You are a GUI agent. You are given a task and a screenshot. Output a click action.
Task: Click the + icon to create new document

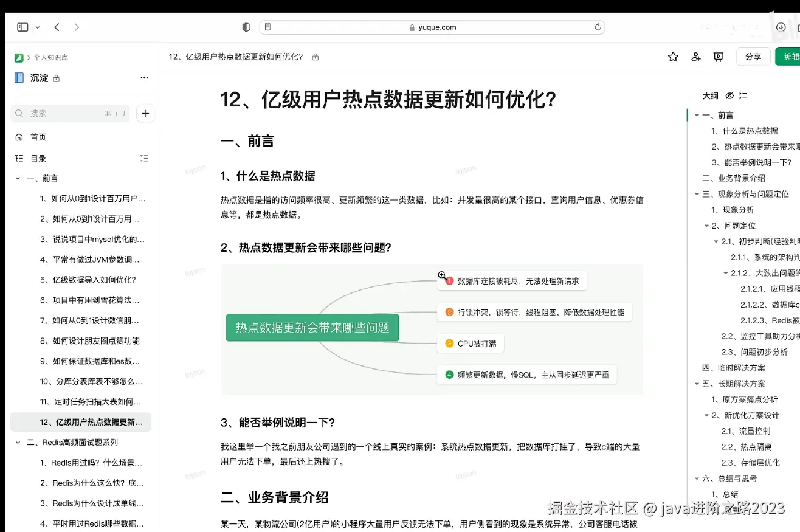[x=145, y=113]
